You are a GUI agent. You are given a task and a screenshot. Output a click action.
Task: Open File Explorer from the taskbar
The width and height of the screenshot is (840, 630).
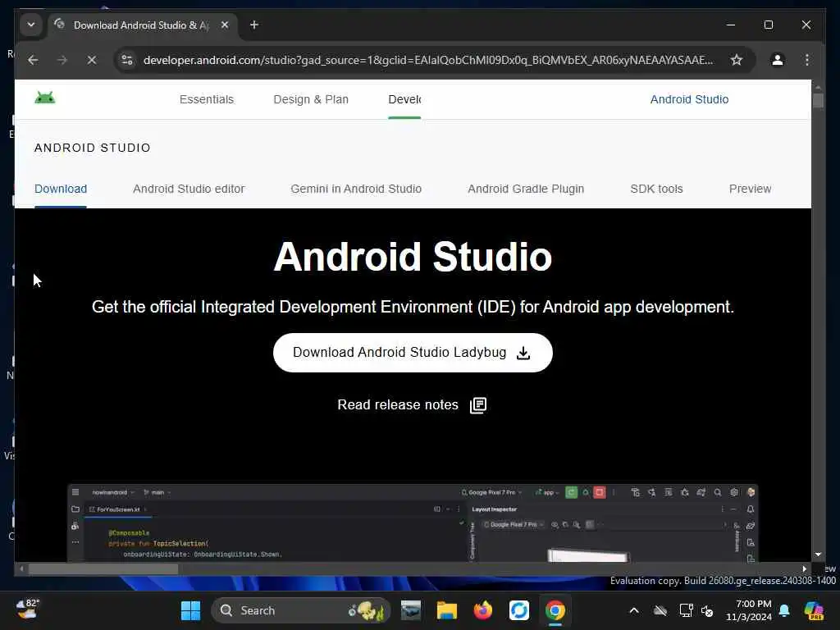[x=446, y=610]
